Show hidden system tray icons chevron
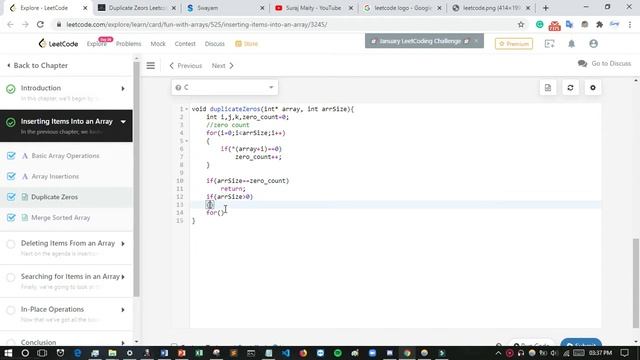The height and width of the screenshot is (360, 640). 498,353
